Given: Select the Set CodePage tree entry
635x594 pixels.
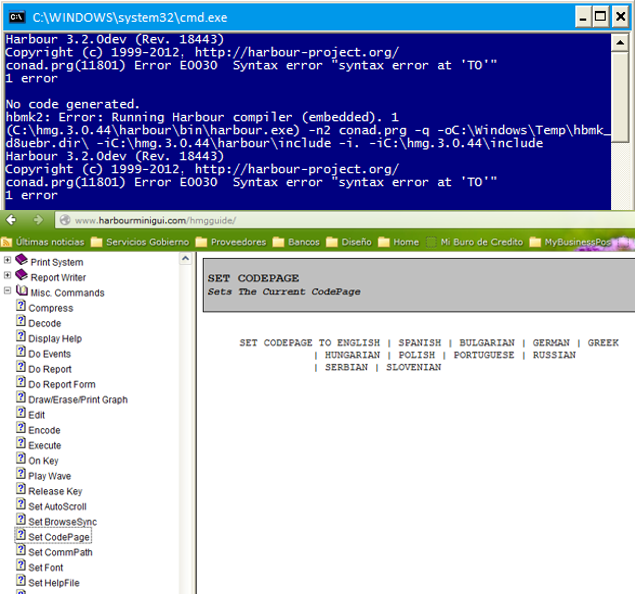Looking at the screenshot, I should coord(59,537).
